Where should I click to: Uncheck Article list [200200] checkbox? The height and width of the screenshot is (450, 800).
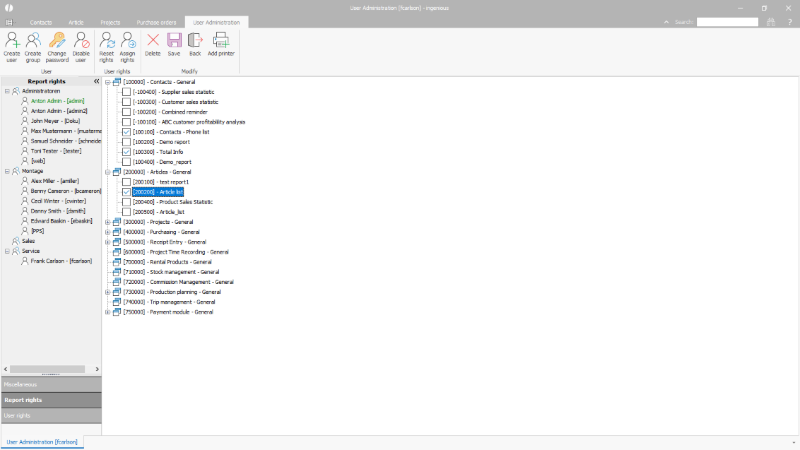coord(127,192)
